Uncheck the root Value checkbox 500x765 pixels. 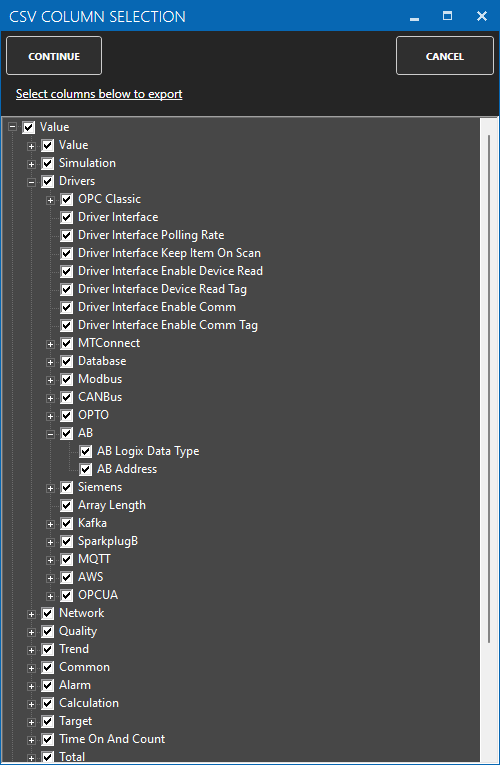click(29, 127)
